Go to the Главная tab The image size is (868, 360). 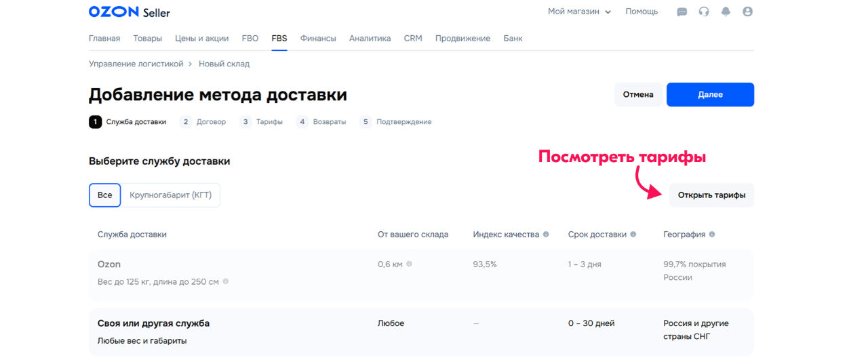click(104, 39)
